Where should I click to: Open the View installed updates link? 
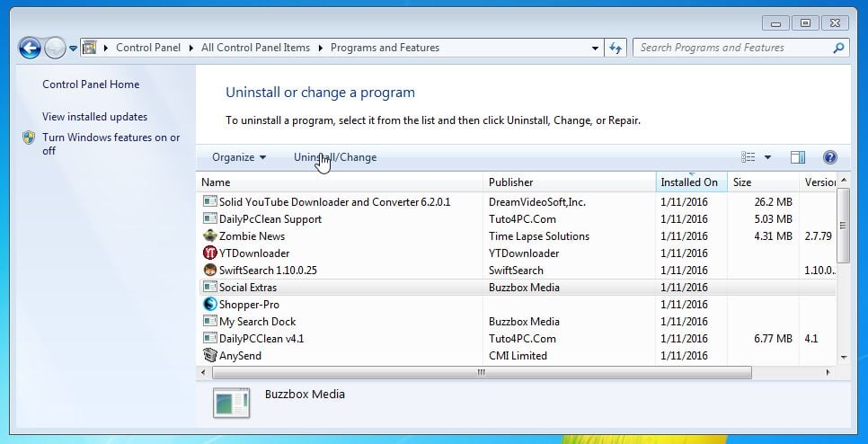(x=94, y=117)
